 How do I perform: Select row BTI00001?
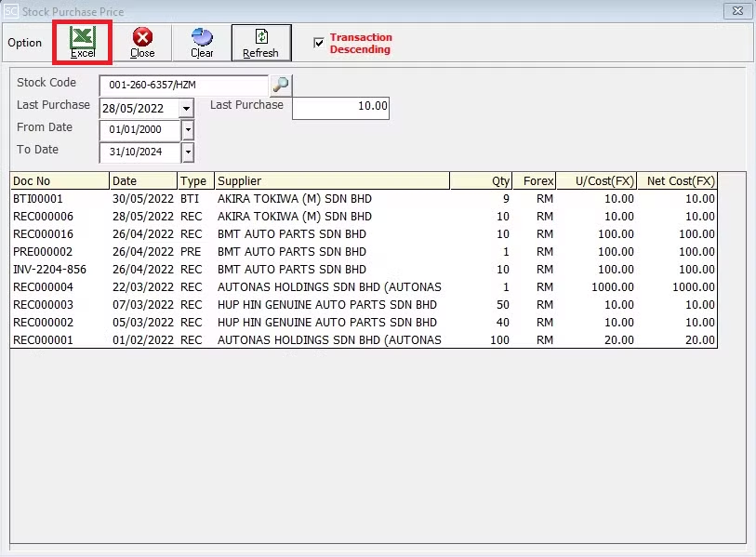coord(364,199)
